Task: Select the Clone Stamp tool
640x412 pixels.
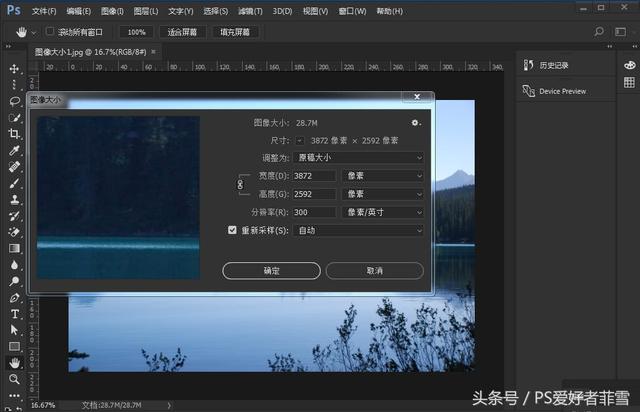Action: click(x=14, y=199)
